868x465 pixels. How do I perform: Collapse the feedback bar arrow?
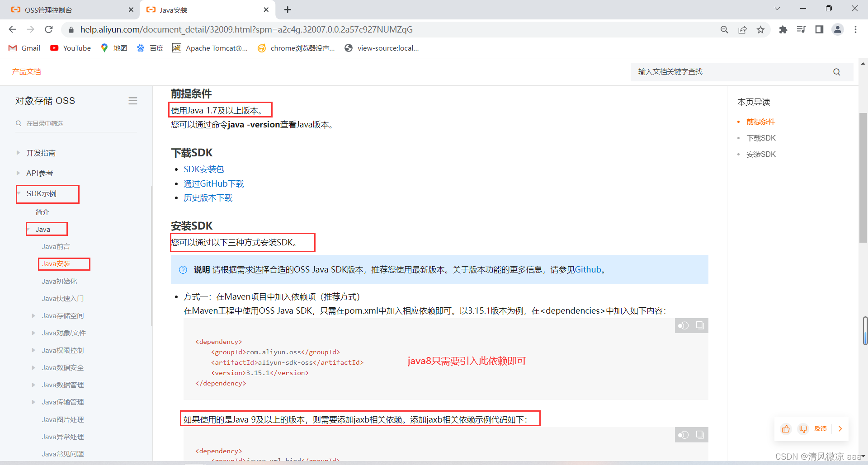pos(840,429)
